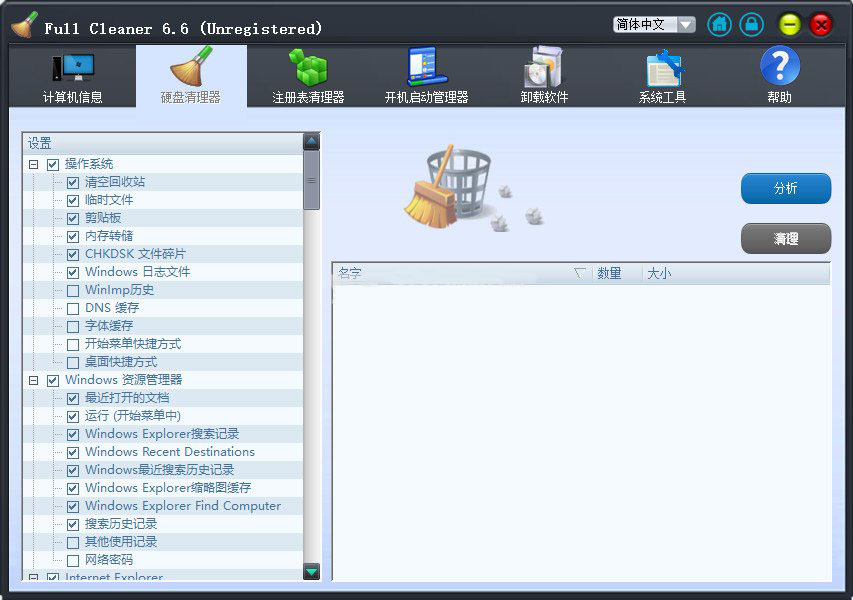Open the 开机启动管理器 startup manager icon
853x600 pixels.
tap(426, 69)
